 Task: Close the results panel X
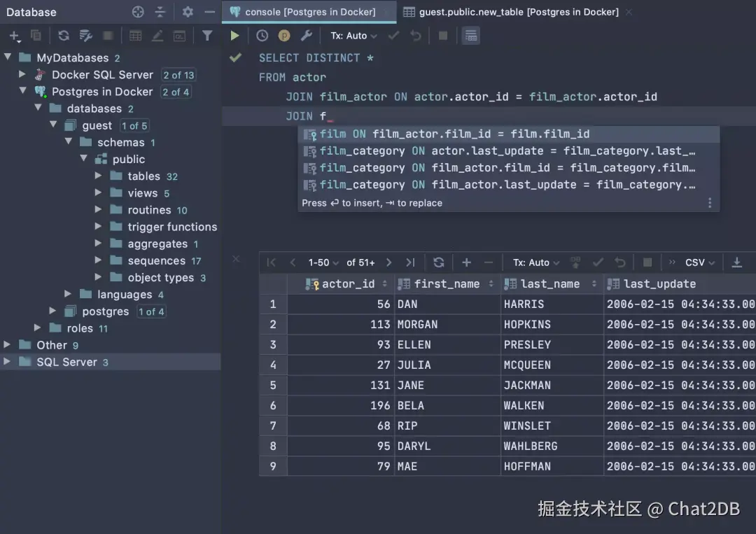(x=236, y=259)
